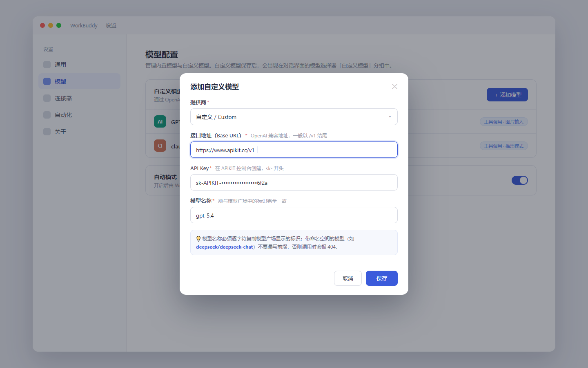
Task: Click the 模型配置 heading
Action: [162, 54]
